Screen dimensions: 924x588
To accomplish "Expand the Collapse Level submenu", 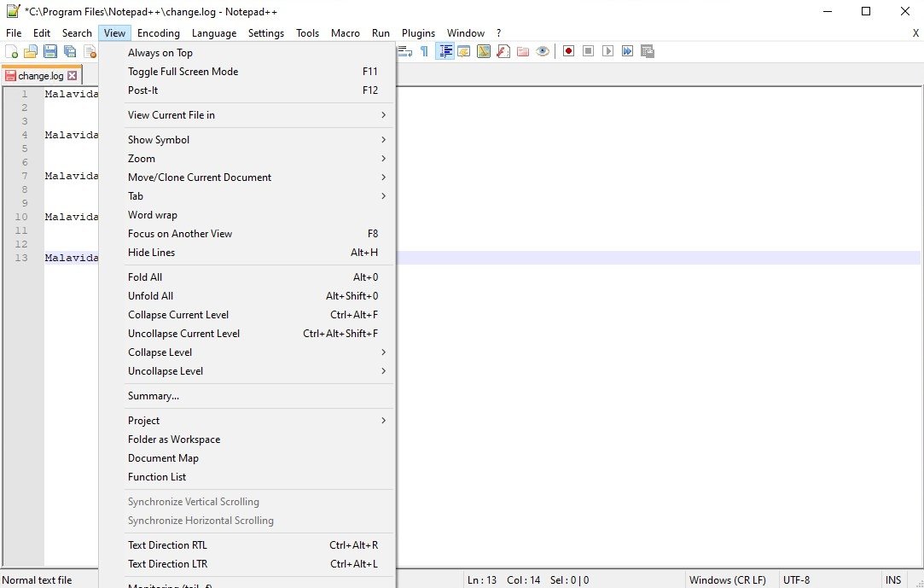I will pos(247,353).
